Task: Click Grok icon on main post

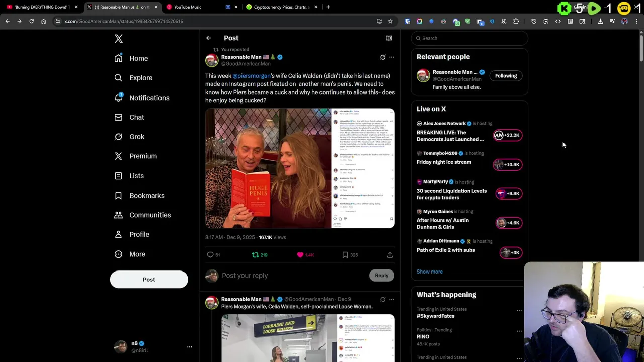Action: [383, 57]
